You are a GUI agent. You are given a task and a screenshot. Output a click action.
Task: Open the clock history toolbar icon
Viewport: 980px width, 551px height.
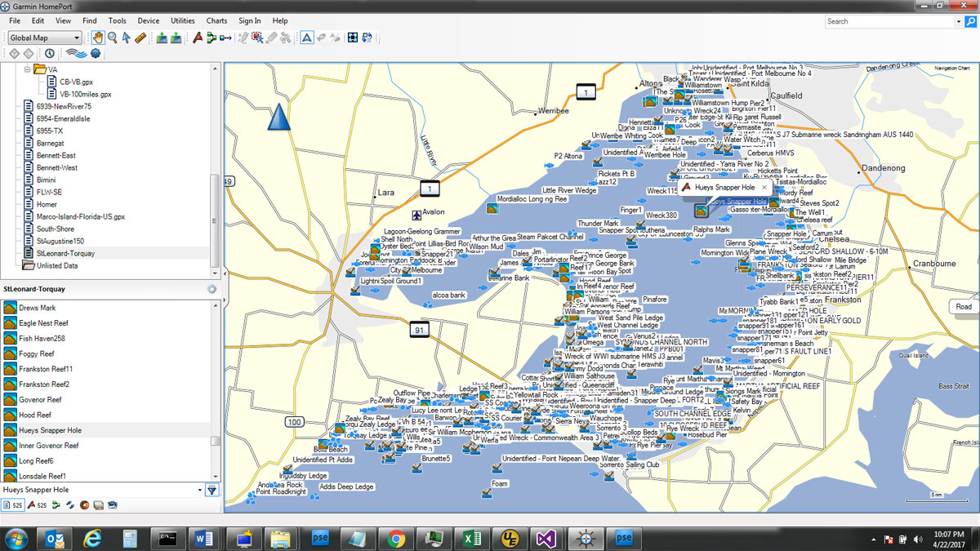point(49,54)
